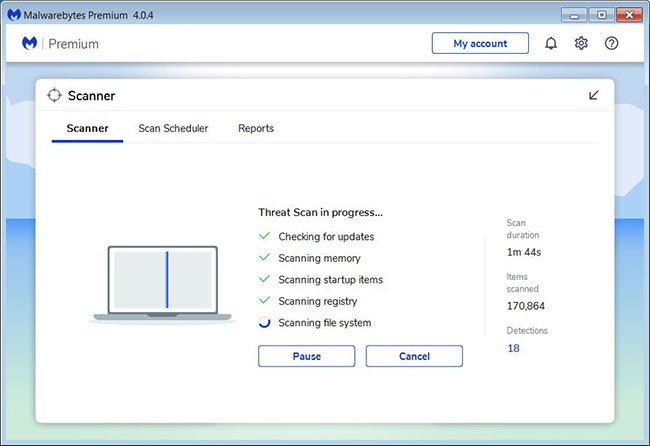
Task: Open the help question mark icon
Action: click(611, 43)
